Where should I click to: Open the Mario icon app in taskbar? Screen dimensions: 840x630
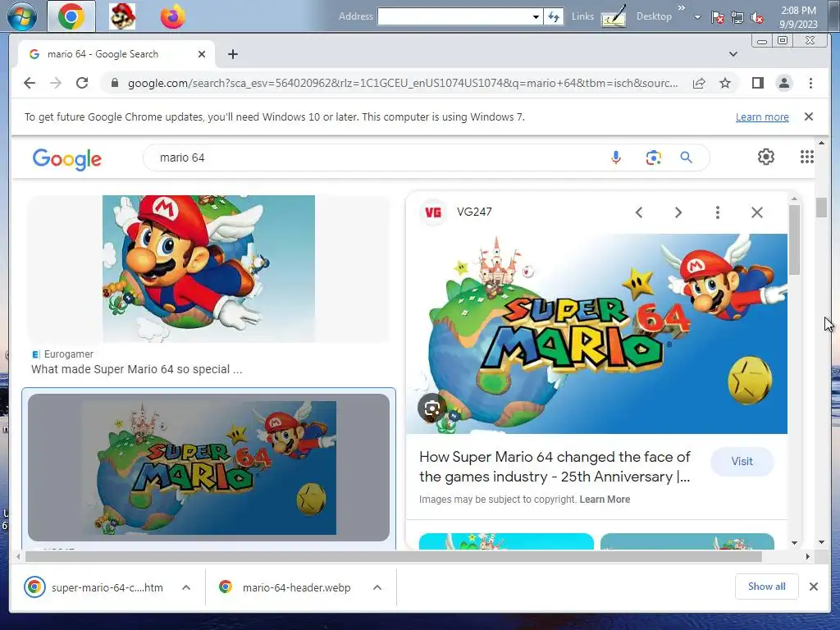[122, 16]
